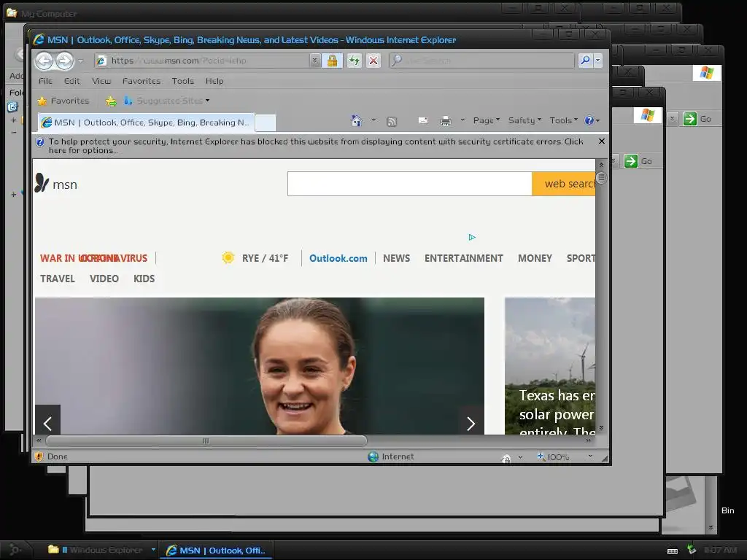
Task: Click the Read Mail envelope icon
Action: [422, 121]
